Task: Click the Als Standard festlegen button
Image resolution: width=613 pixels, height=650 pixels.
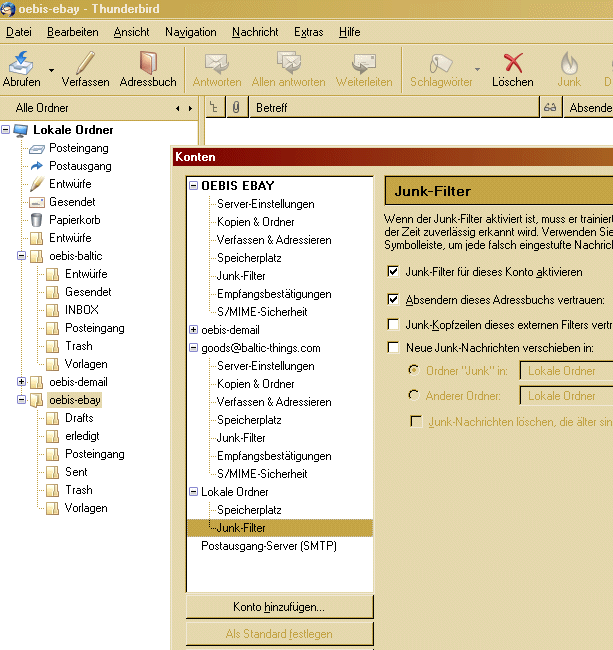Action: (x=279, y=634)
